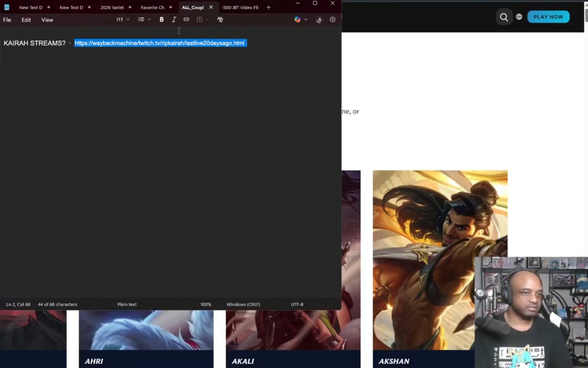The width and height of the screenshot is (588, 368).
Task: Click the webcam overlay of the streamer
Action: tap(531, 312)
